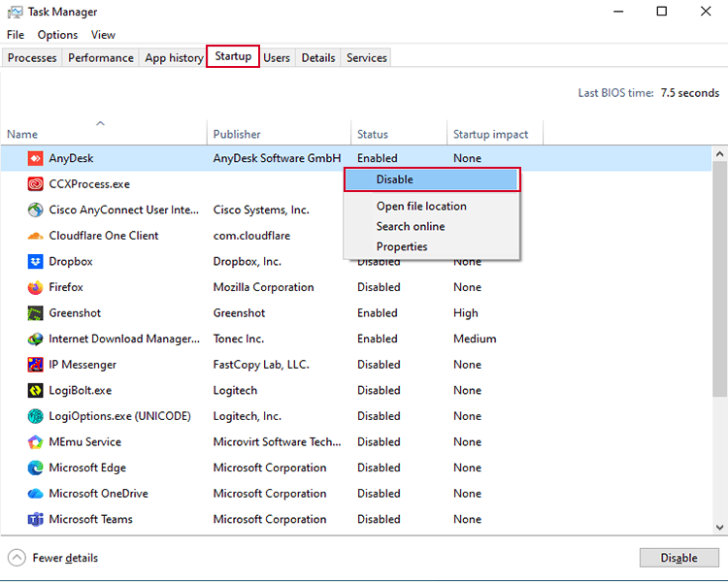Viewport: 728px width, 582px height.
Task: Click the FastCopy Lab, LLC. publisher cell
Action: point(261,365)
